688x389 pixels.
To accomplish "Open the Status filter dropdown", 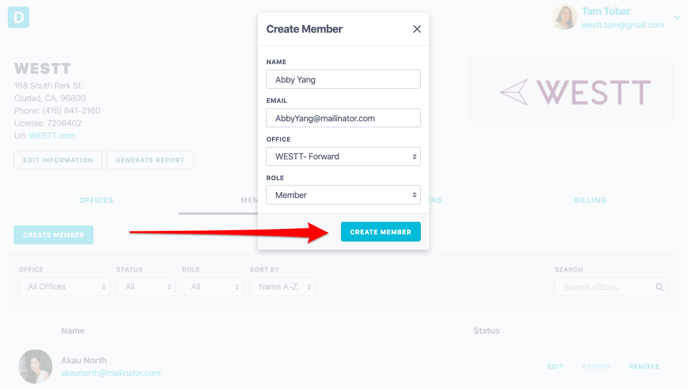I will pos(146,287).
